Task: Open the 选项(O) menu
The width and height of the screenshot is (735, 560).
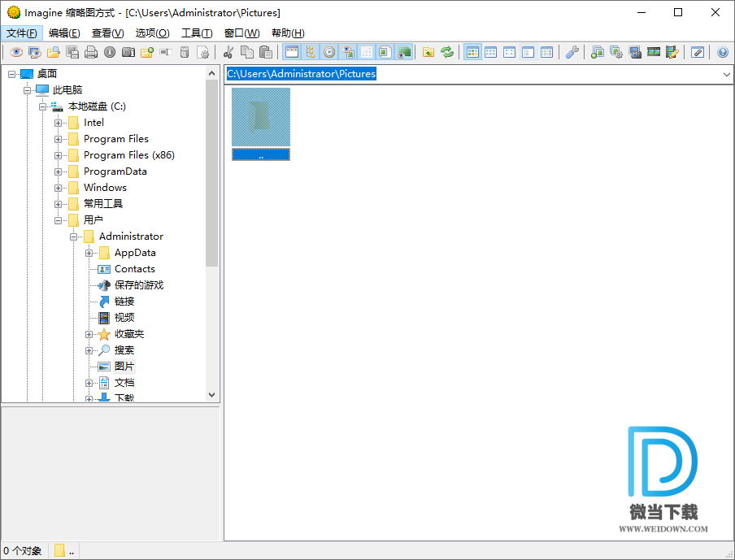Action: pyautogui.click(x=152, y=33)
